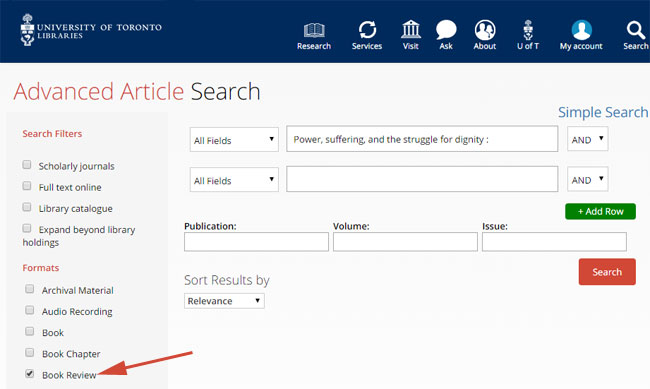Click the Formats heading

click(x=41, y=267)
